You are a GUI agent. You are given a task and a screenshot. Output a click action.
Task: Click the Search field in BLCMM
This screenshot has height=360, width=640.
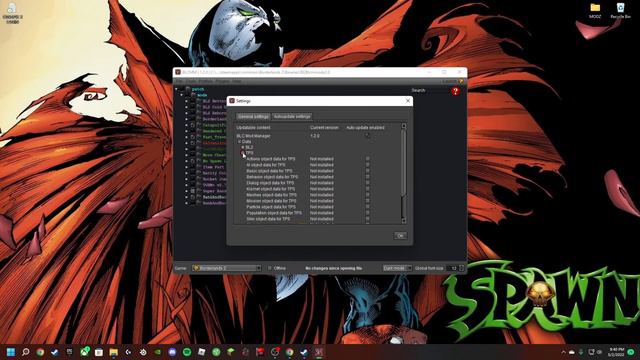[x=437, y=90]
